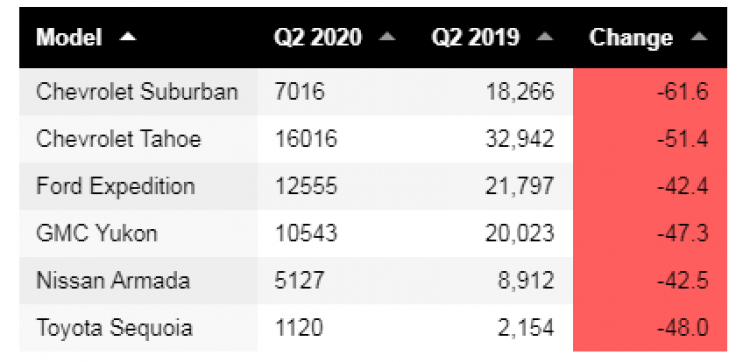750x362 pixels.
Task: Click the sort arrow beside Q2 2020
Action: (x=387, y=36)
